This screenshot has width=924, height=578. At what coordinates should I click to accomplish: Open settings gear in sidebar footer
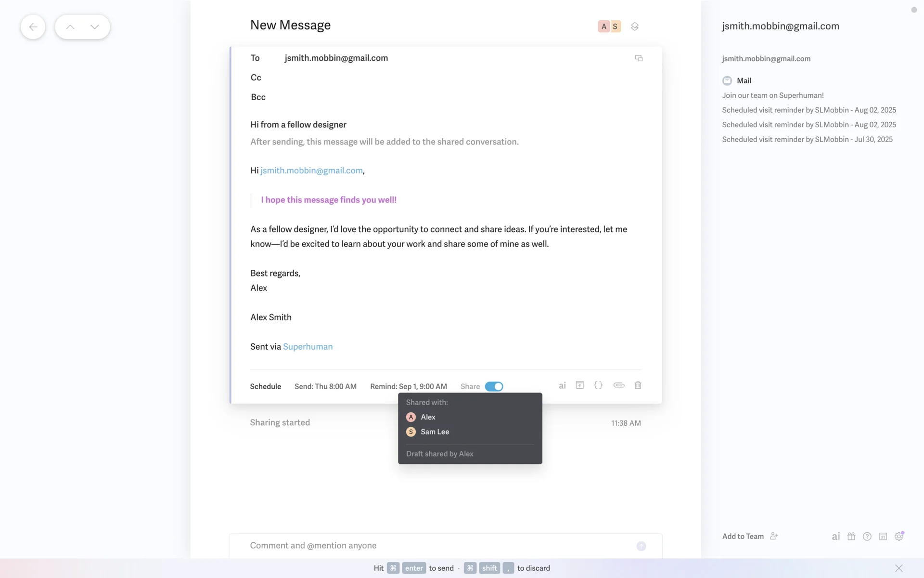coord(898,537)
